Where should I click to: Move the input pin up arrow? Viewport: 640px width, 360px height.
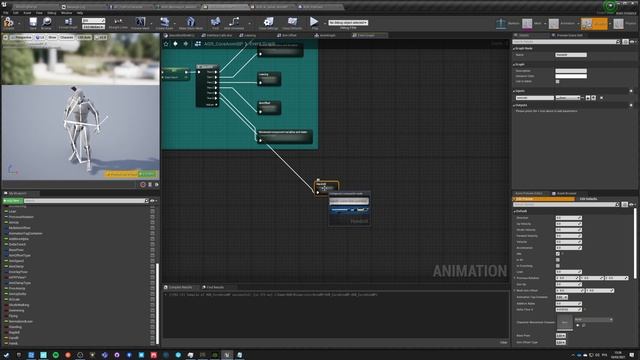point(588,98)
